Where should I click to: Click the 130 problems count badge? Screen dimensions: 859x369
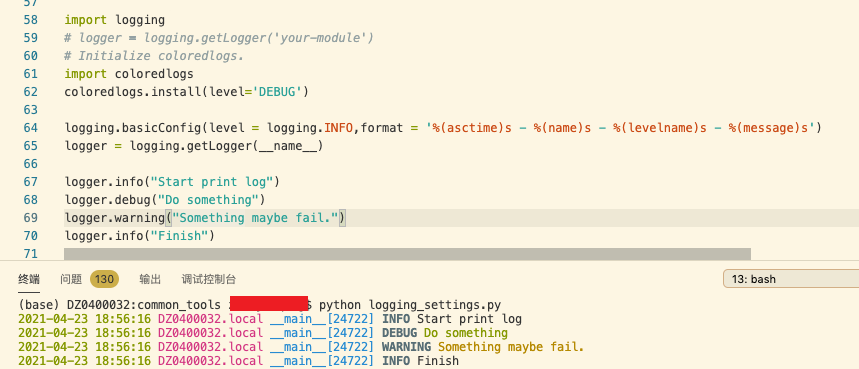point(104,279)
